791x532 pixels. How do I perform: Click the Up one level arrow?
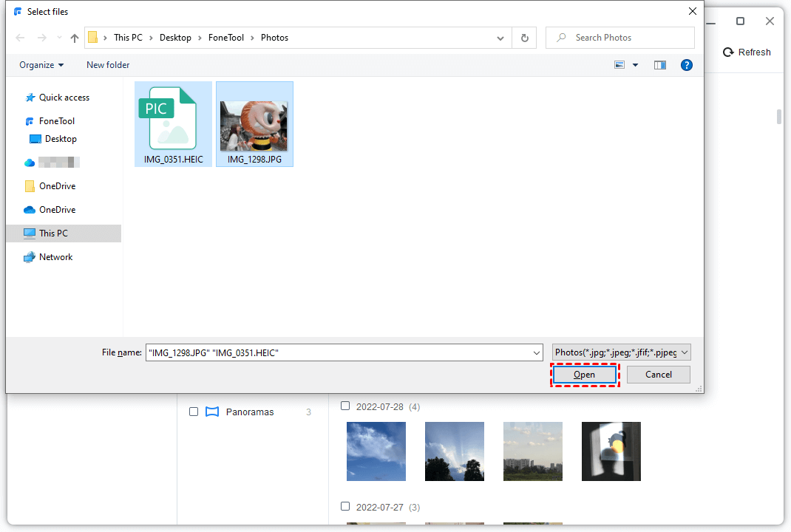tap(74, 38)
